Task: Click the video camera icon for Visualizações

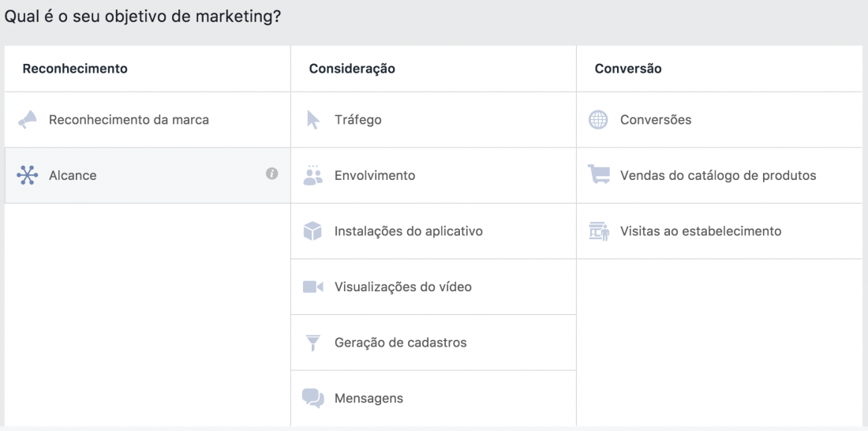Action: coord(312,287)
